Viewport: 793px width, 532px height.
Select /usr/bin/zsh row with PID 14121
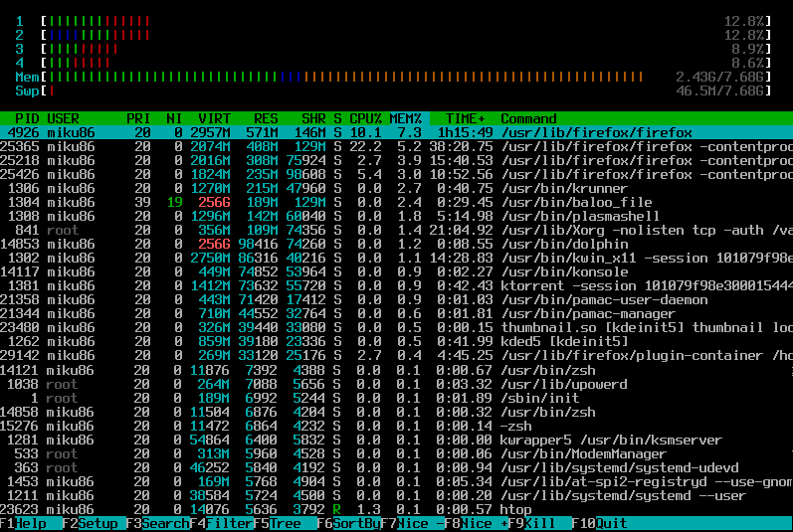tap(396, 370)
